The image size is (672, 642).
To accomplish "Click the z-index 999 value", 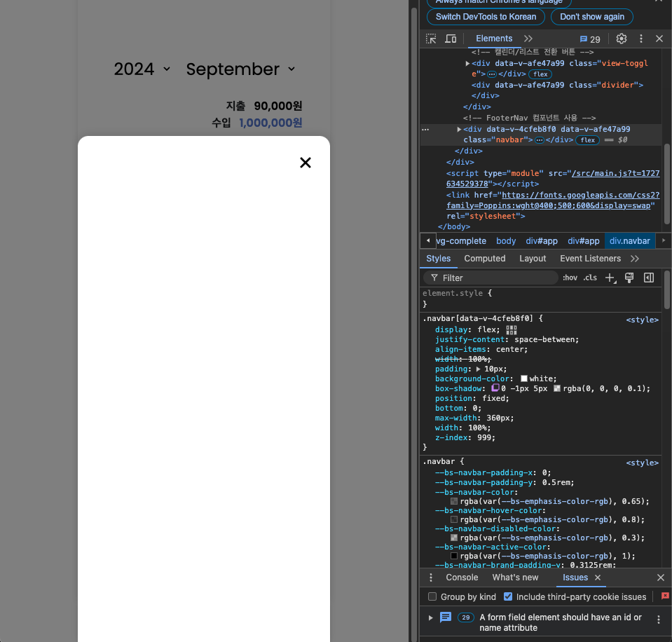I will click(x=486, y=437).
